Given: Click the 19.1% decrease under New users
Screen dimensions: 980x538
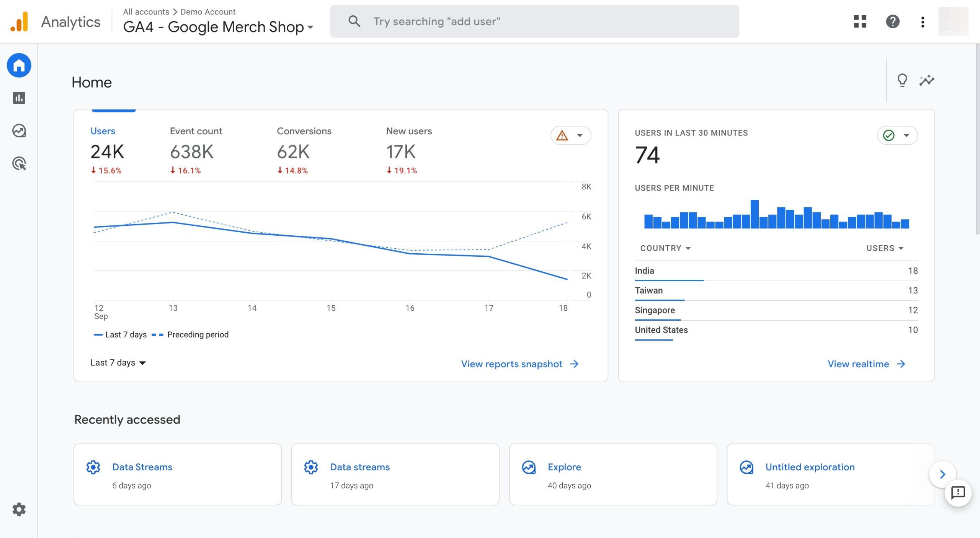Looking at the screenshot, I should tap(402, 171).
